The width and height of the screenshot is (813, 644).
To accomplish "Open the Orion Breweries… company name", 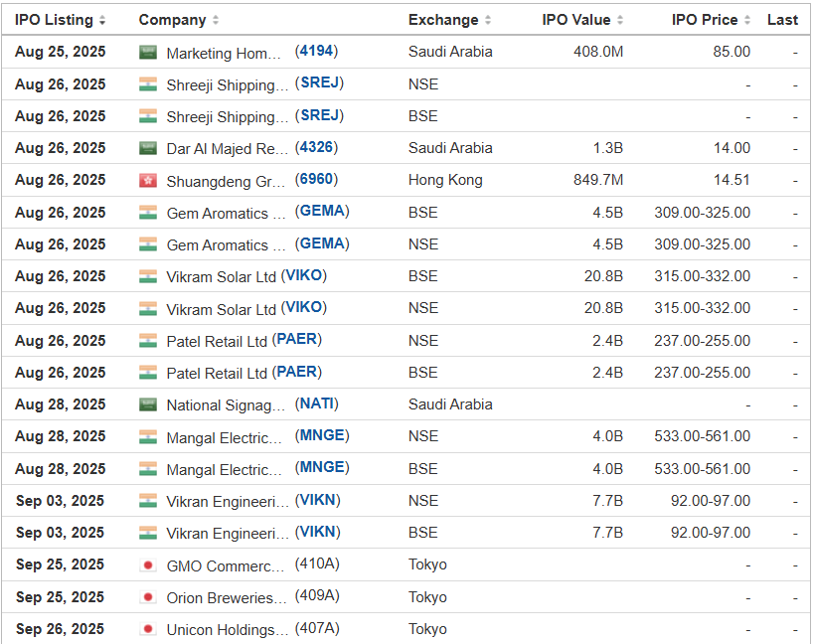I will (x=227, y=598).
